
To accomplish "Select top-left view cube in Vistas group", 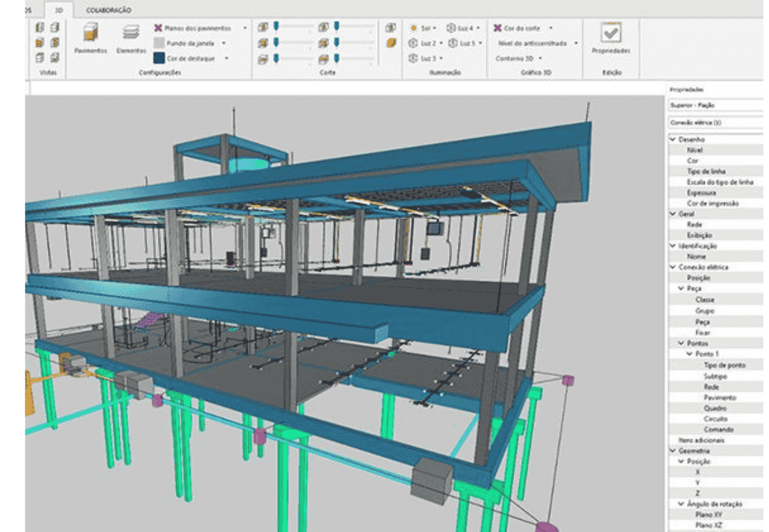I will 40,27.
